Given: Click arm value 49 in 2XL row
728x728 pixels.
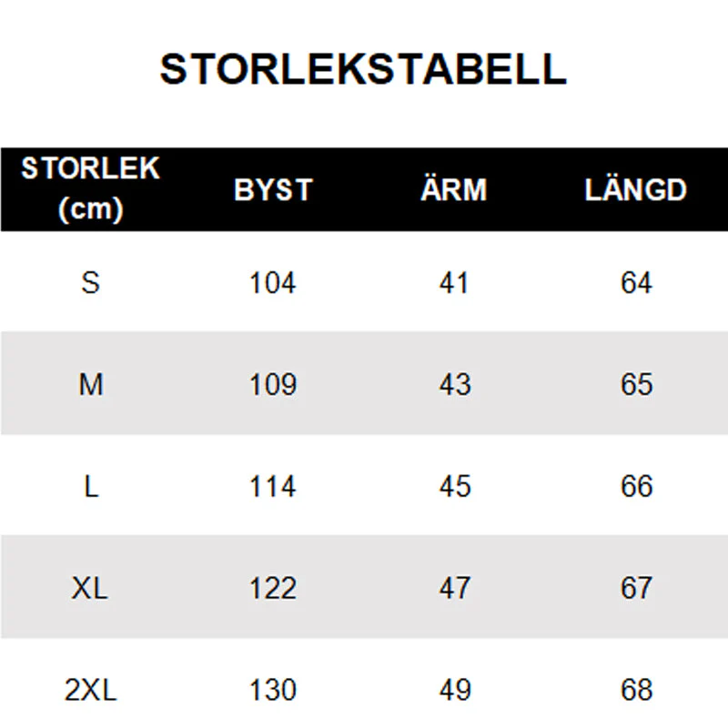Looking at the screenshot, I should tap(455, 690).
